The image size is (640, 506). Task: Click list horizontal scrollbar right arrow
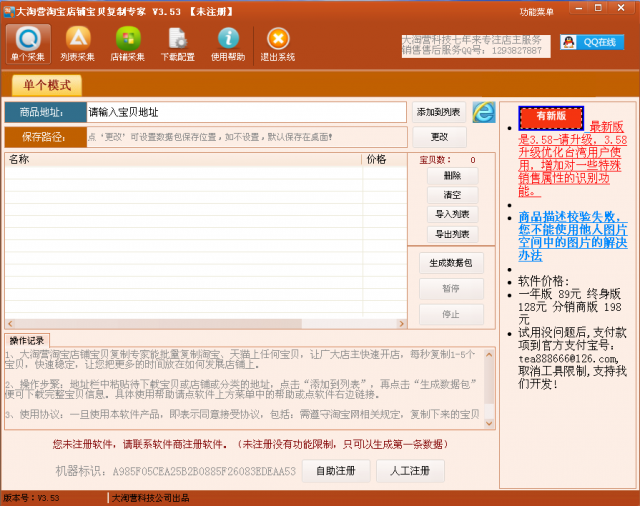pos(402,324)
